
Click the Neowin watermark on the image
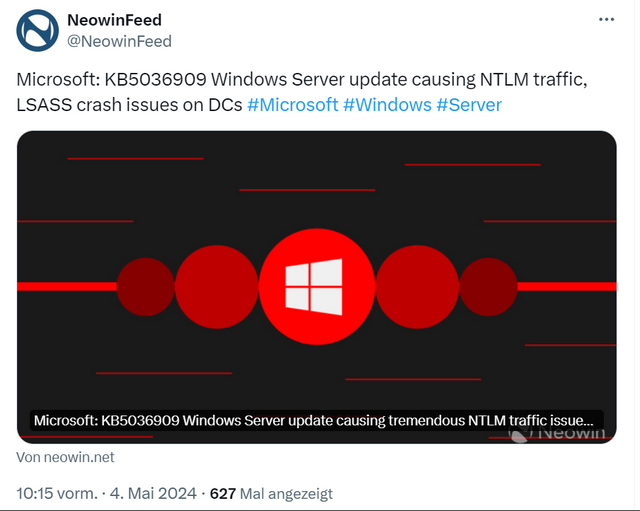(x=565, y=432)
